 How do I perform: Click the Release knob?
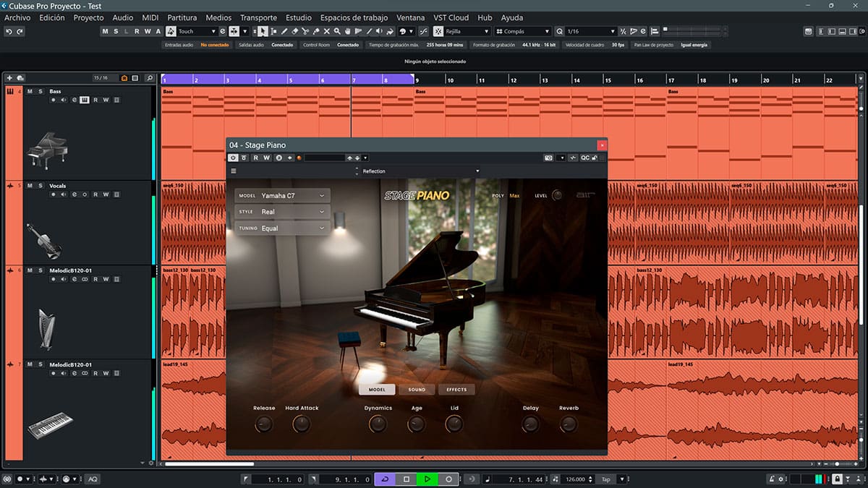tap(264, 424)
